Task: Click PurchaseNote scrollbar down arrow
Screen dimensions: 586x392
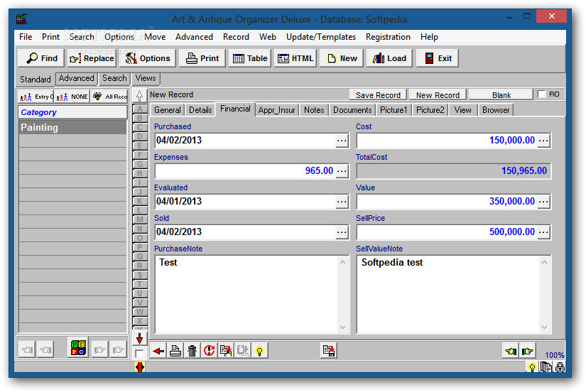Action: [x=342, y=327]
